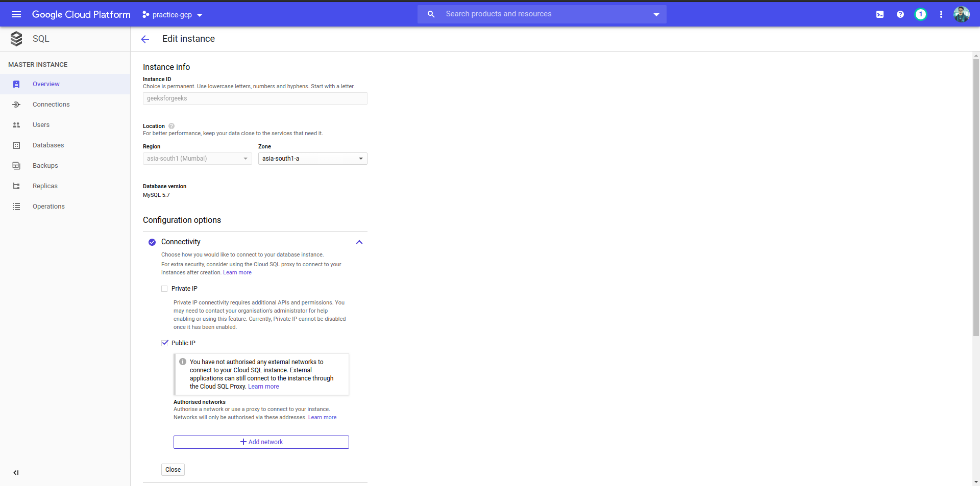The width and height of the screenshot is (980, 486).
Task: Click the Replicas sidebar icon
Action: coord(16,186)
